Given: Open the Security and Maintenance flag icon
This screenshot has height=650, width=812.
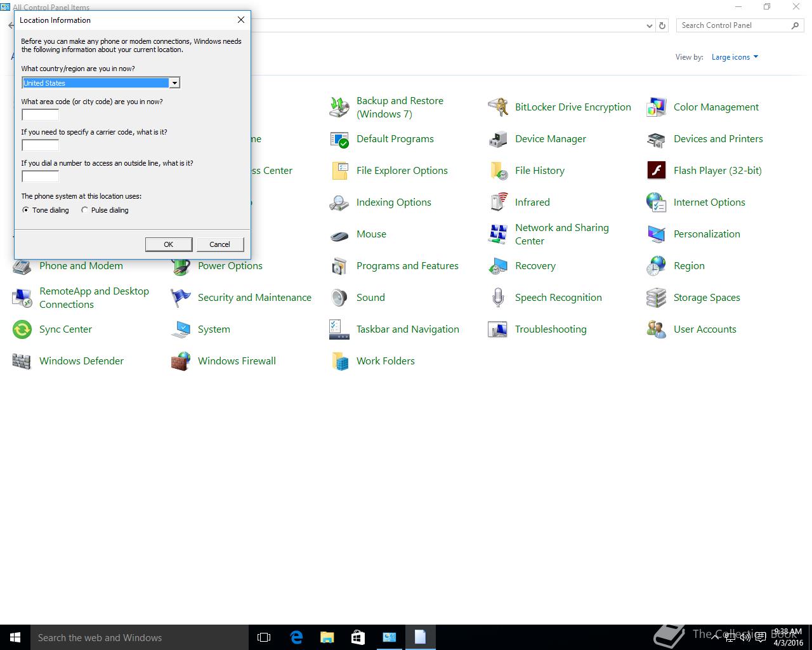Looking at the screenshot, I should click(x=181, y=298).
